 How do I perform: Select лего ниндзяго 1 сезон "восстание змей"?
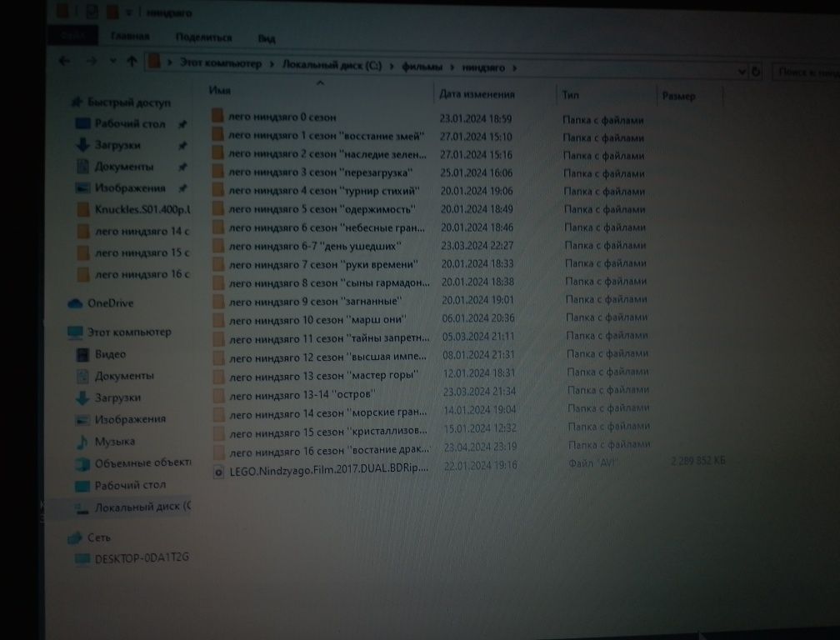click(x=327, y=136)
